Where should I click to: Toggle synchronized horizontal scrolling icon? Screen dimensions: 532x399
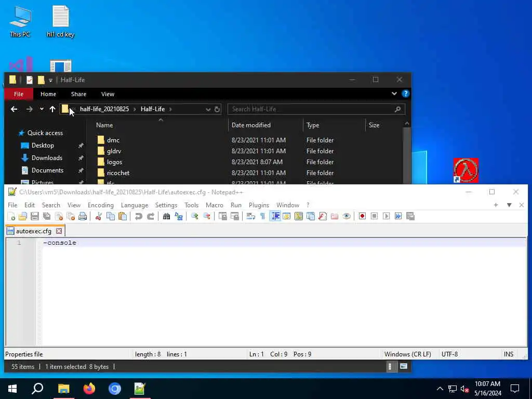(x=234, y=216)
